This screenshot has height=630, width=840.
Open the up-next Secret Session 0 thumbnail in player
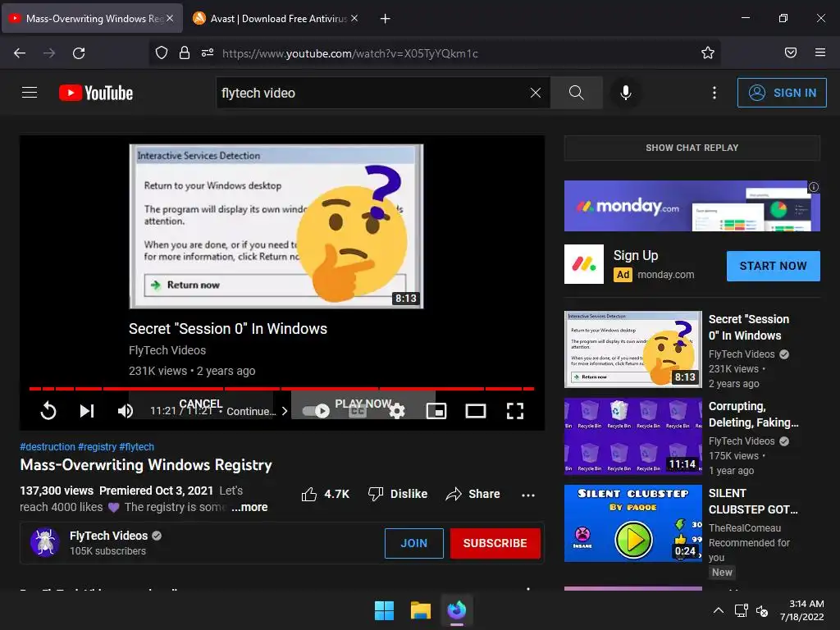(x=276, y=226)
